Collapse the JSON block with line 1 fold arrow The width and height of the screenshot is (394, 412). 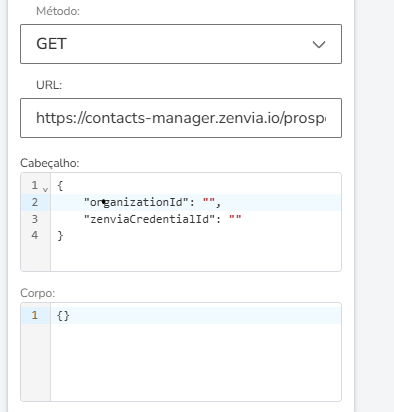pos(45,189)
